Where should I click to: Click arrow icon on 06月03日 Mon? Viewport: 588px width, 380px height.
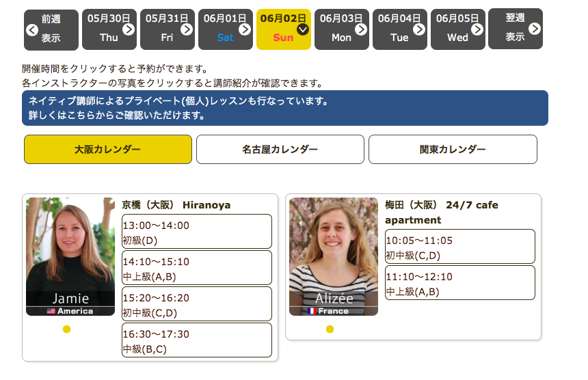(x=361, y=29)
